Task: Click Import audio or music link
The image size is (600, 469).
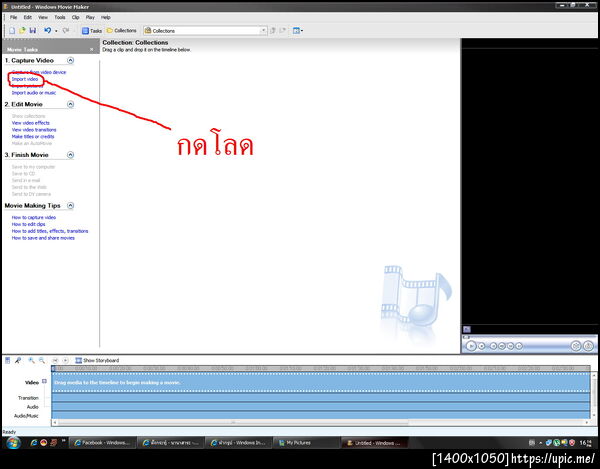Action: click(x=34, y=93)
